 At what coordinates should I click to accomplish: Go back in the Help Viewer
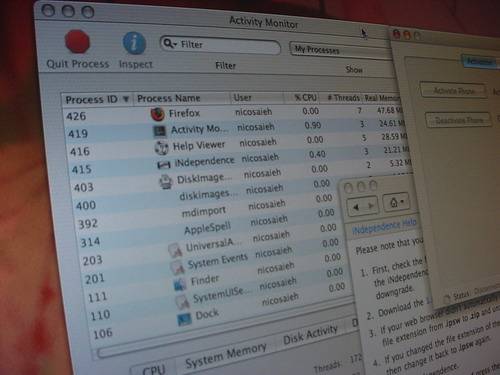355,207
